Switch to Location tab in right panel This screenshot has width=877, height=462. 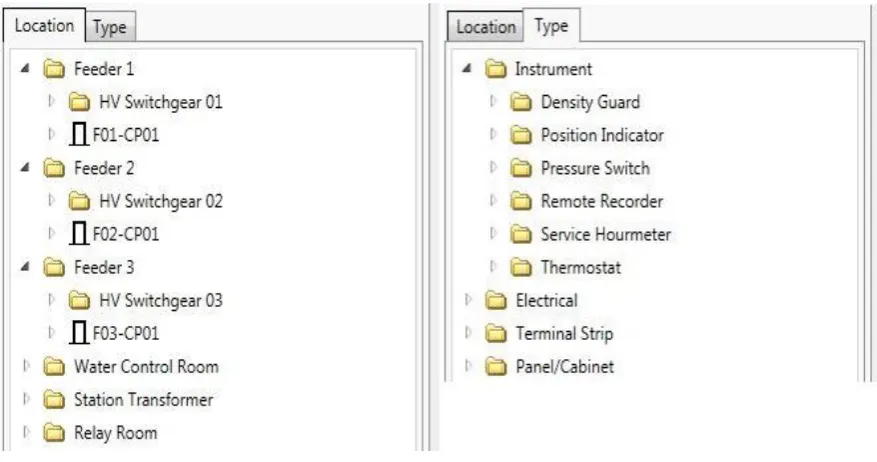[485, 27]
